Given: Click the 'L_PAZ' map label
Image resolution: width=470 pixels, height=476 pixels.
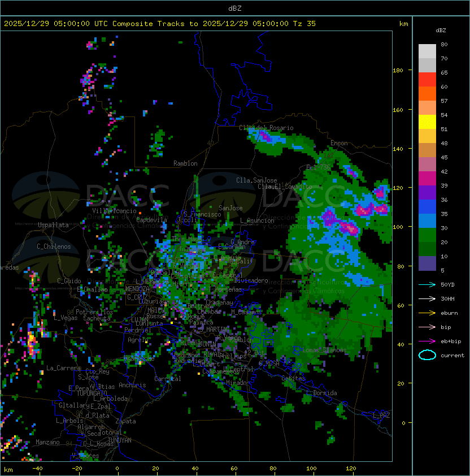Looking at the screenshot, I should [381, 416].
